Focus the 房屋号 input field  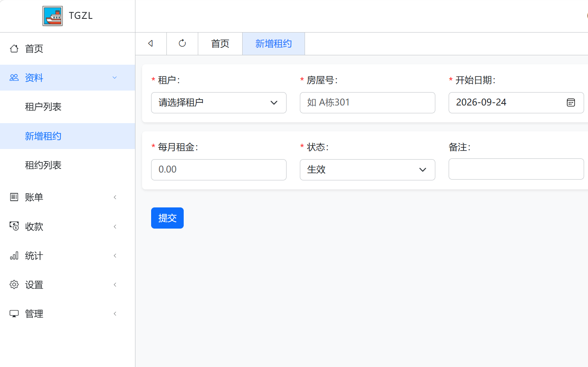(x=367, y=103)
